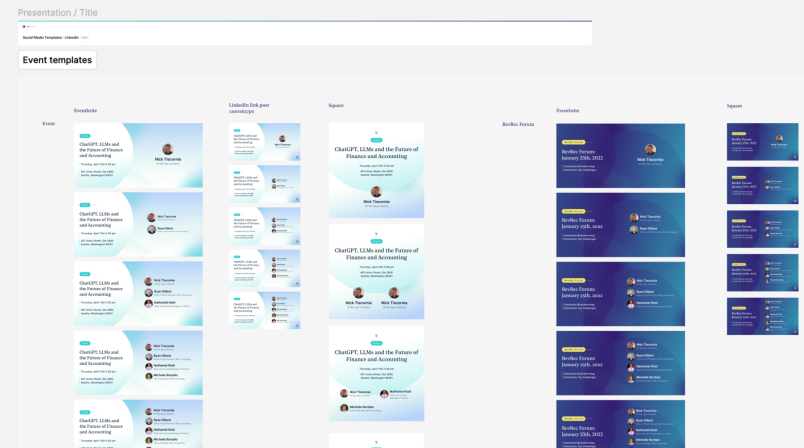Select the first light Eventbrite template with one speaker

click(138, 155)
